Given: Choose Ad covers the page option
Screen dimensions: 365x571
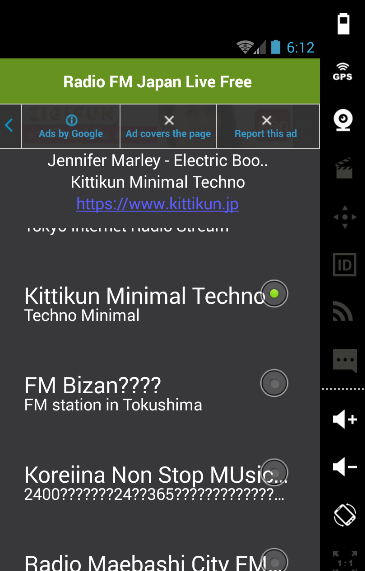Looking at the screenshot, I should [x=168, y=126].
